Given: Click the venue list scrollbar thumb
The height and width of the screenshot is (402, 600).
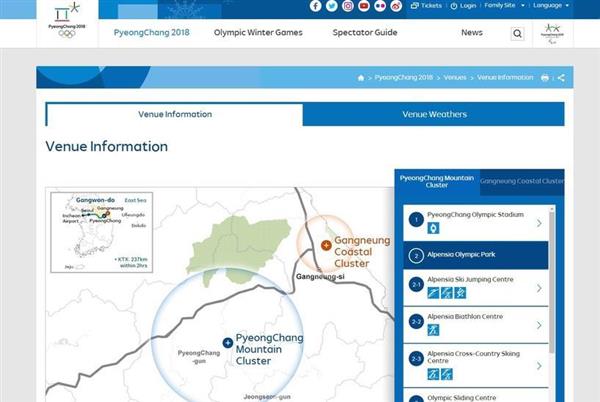Looking at the screenshot, I should tap(551, 283).
